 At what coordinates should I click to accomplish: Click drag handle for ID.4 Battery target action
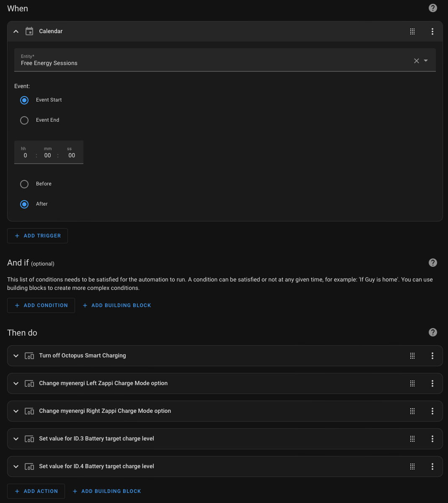412,467
